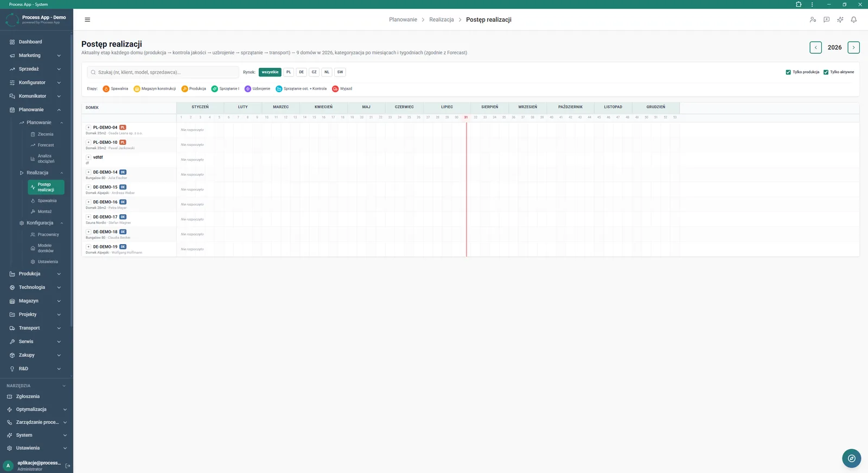868x473 pixels.
Task: Click the Uzbrojenie stage legend icon
Action: pos(248,88)
